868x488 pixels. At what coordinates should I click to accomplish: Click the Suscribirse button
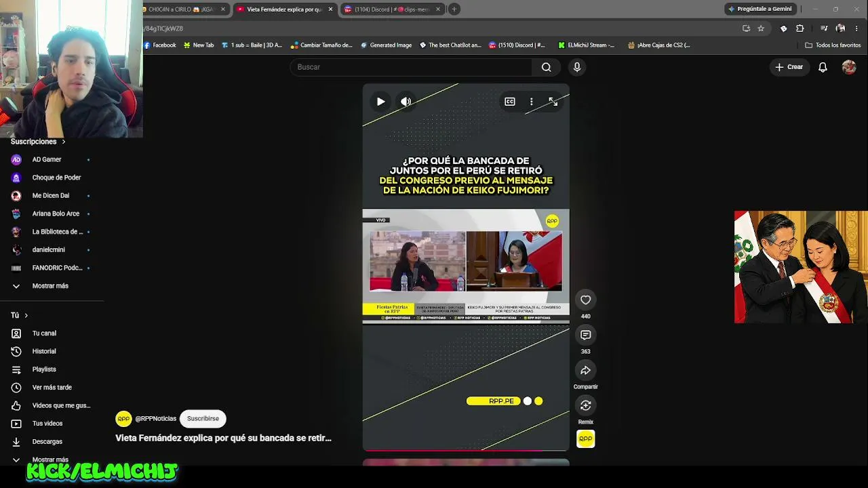click(x=203, y=419)
